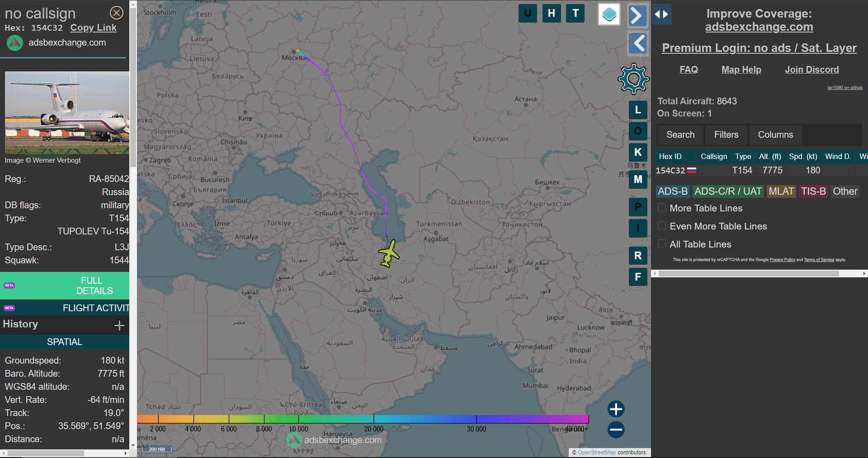
Task: Click the FULL DETAILS button
Action: pyautogui.click(x=65, y=285)
